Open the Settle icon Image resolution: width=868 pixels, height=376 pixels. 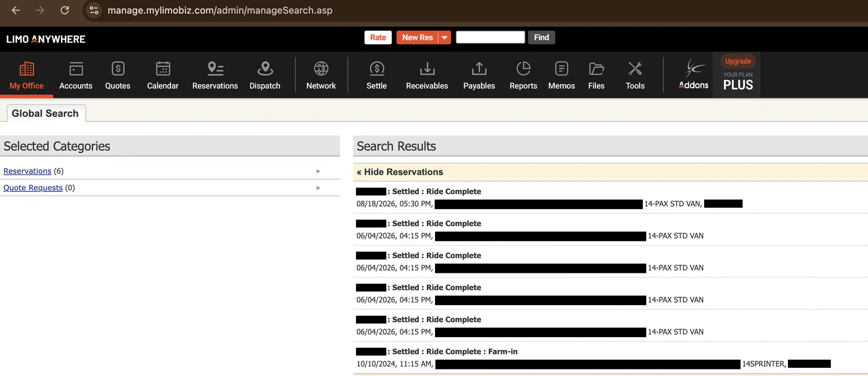pyautogui.click(x=377, y=69)
